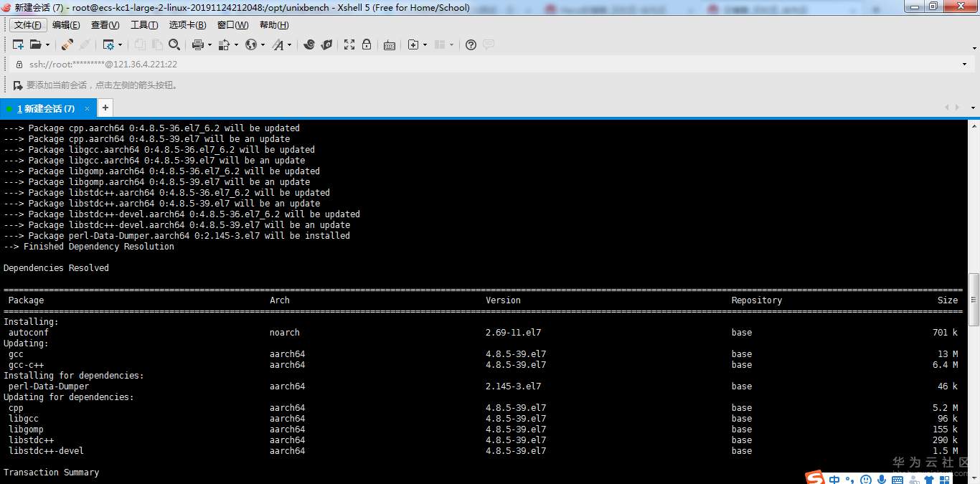The height and width of the screenshot is (484, 980).
Task: Click the Disconnect toolbar icon
Action: (85, 44)
